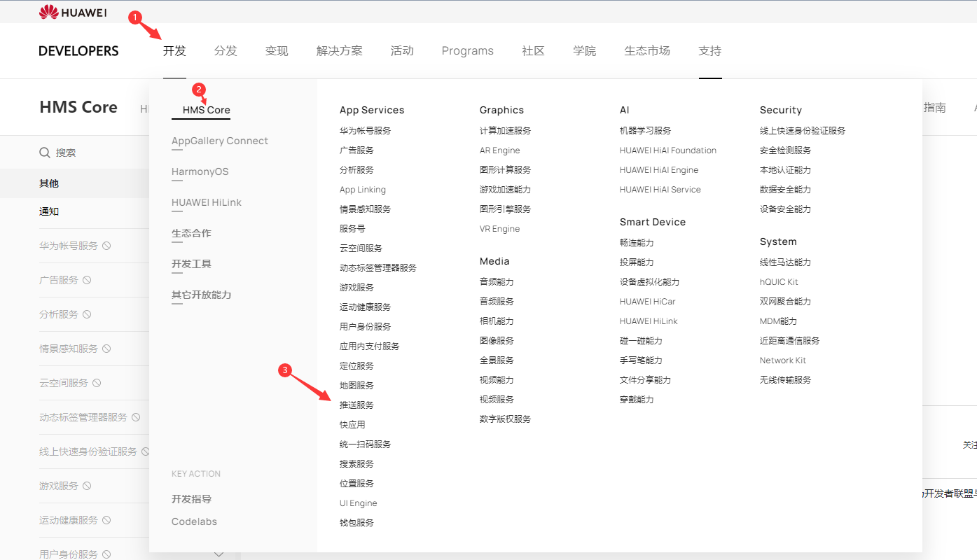Open the 社区 top menu
The width and height of the screenshot is (977, 560).
click(x=533, y=50)
